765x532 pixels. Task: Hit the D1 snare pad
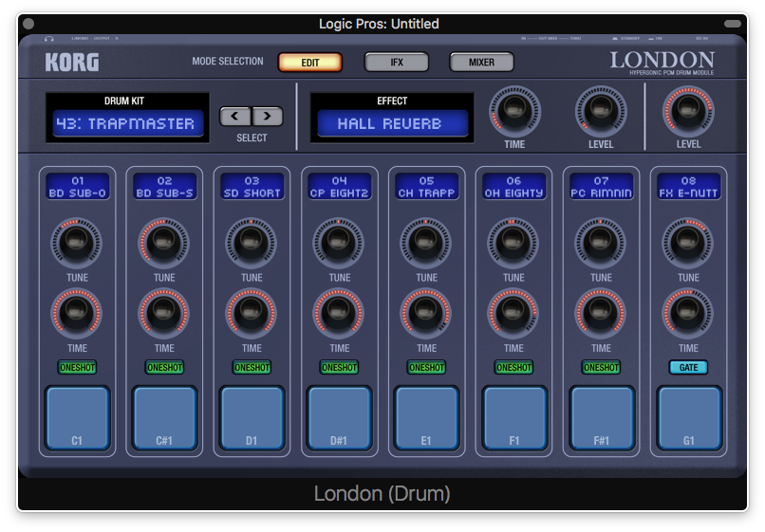(x=252, y=418)
